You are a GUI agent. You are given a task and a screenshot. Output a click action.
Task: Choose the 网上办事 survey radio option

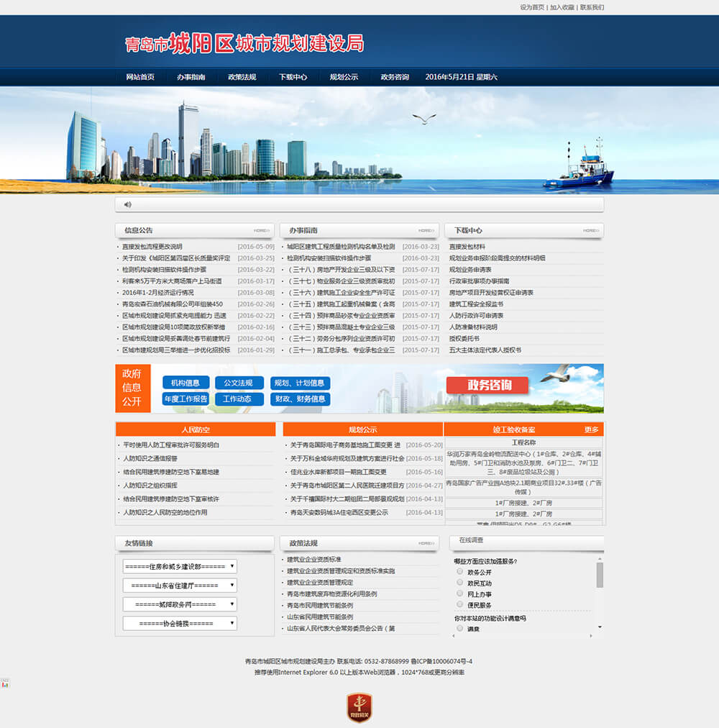460,593
